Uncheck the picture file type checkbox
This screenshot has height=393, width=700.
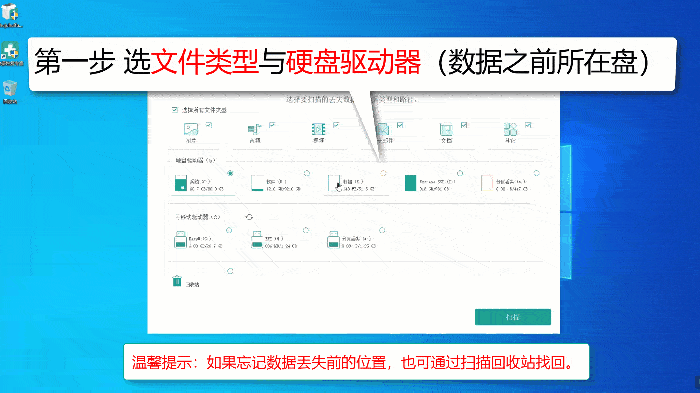coord(208,125)
